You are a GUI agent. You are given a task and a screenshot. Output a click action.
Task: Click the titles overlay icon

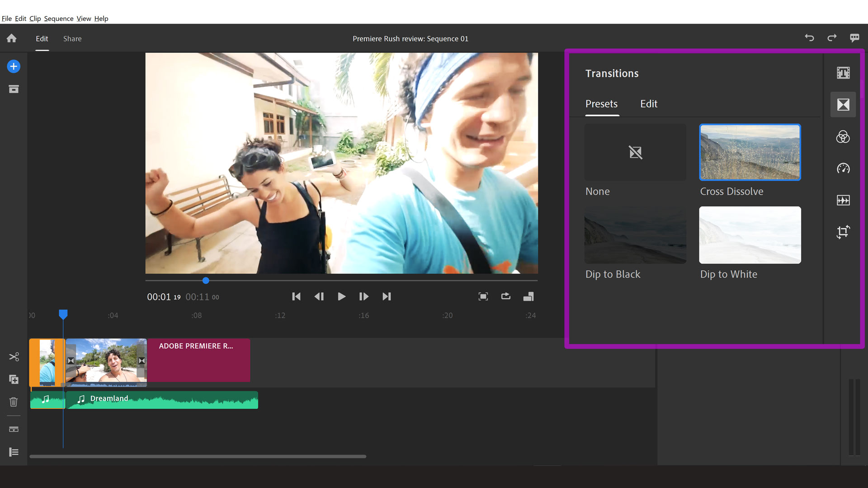[843, 73]
